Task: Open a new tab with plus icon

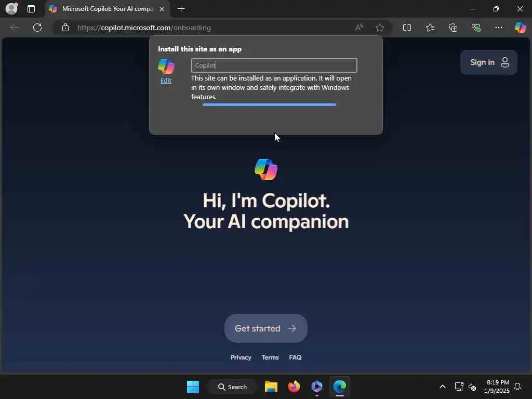Action: pos(181,9)
